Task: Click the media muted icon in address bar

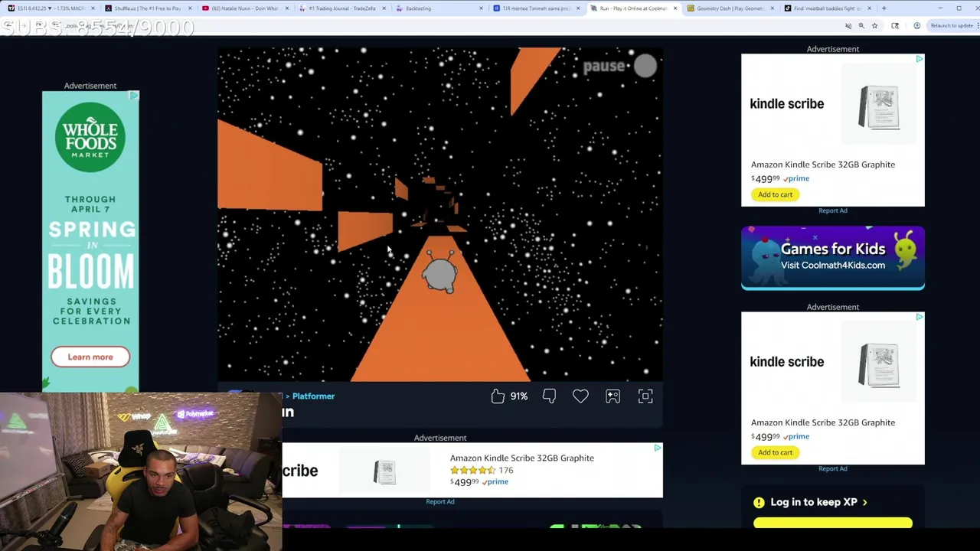Action: 848,26
